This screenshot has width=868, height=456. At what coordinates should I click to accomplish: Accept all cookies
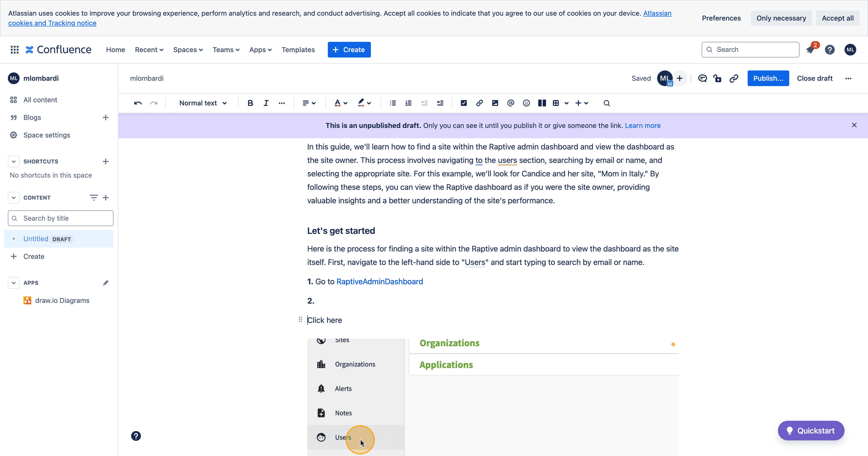(x=838, y=18)
